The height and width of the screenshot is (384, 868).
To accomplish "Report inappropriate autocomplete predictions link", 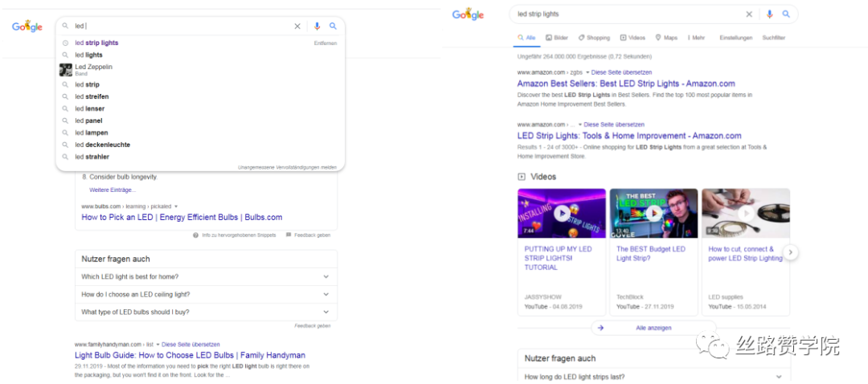I will pos(287,167).
